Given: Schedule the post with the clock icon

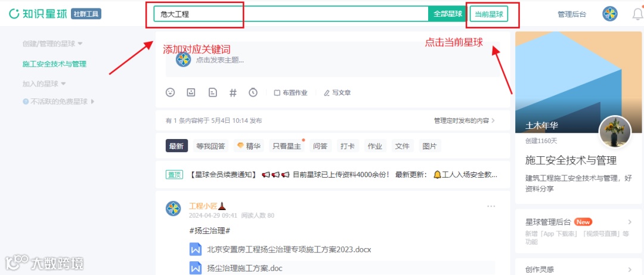Looking at the screenshot, I should point(253,92).
